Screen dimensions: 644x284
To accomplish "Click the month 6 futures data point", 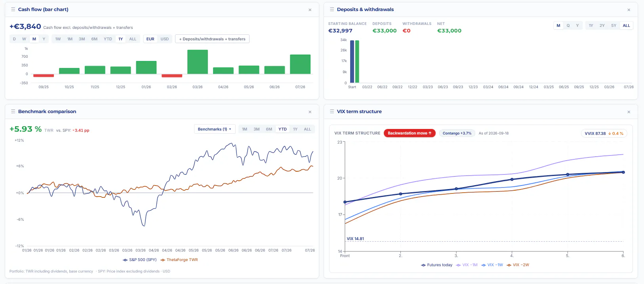I will point(623,172).
